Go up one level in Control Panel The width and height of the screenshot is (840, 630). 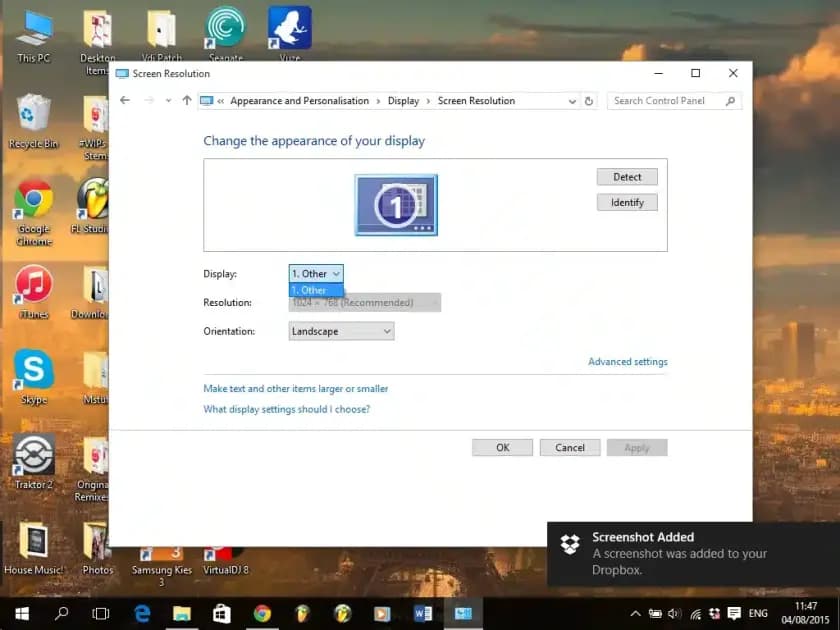point(186,100)
